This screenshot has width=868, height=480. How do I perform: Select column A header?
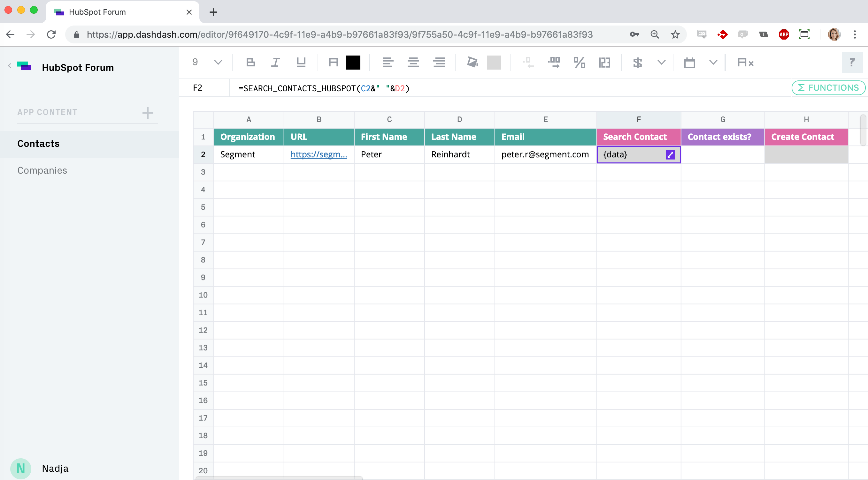pyautogui.click(x=249, y=119)
